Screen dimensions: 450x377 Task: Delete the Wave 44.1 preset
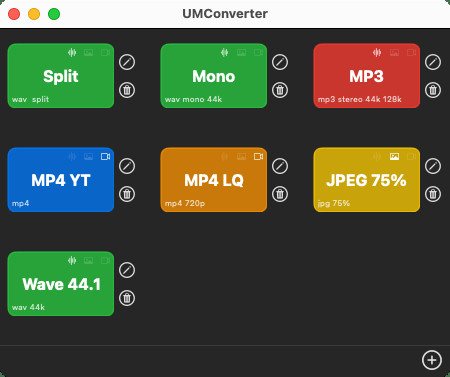(127, 298)
